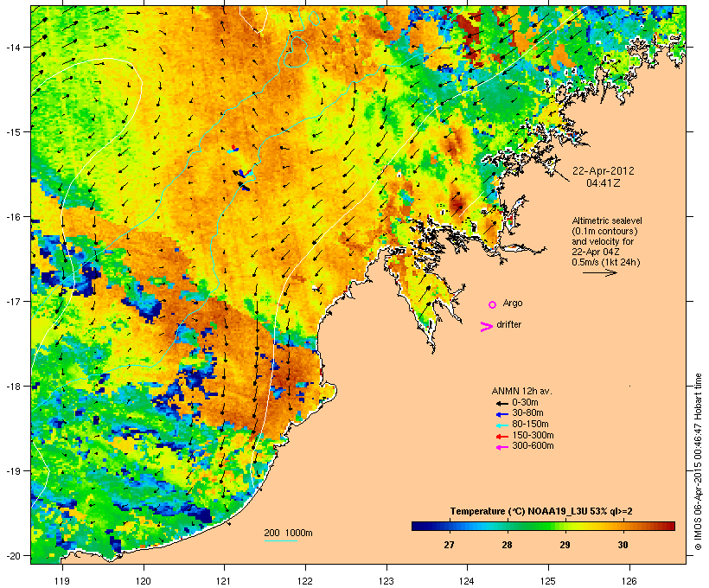Click the longitude label 121
This screenshot has height=588, width=709.
(x=224, y=581)
